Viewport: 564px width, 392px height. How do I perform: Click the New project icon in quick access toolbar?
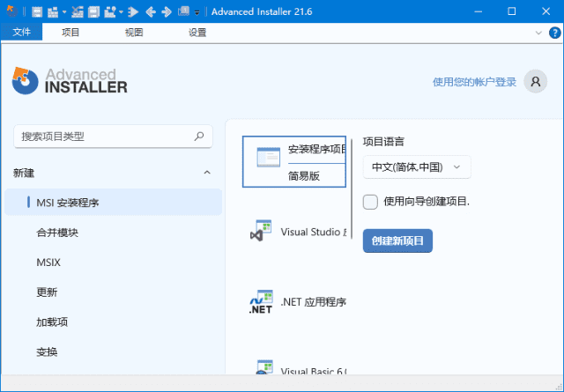37,11
